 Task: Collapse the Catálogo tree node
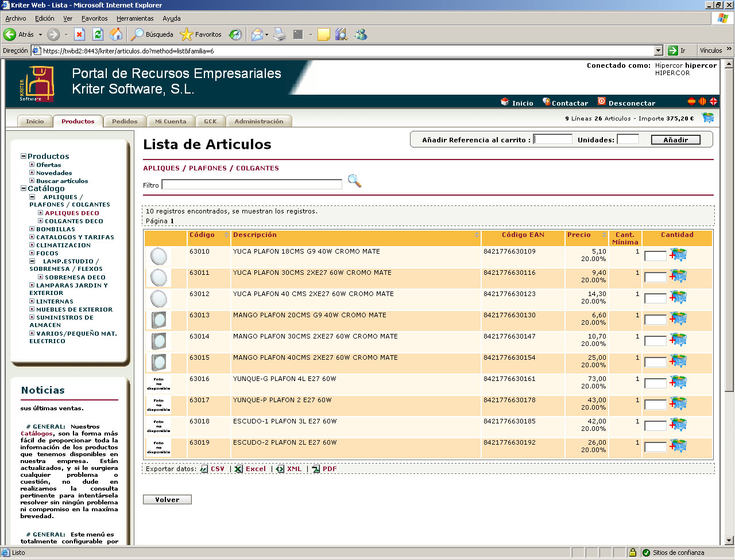tap(24, 188)
